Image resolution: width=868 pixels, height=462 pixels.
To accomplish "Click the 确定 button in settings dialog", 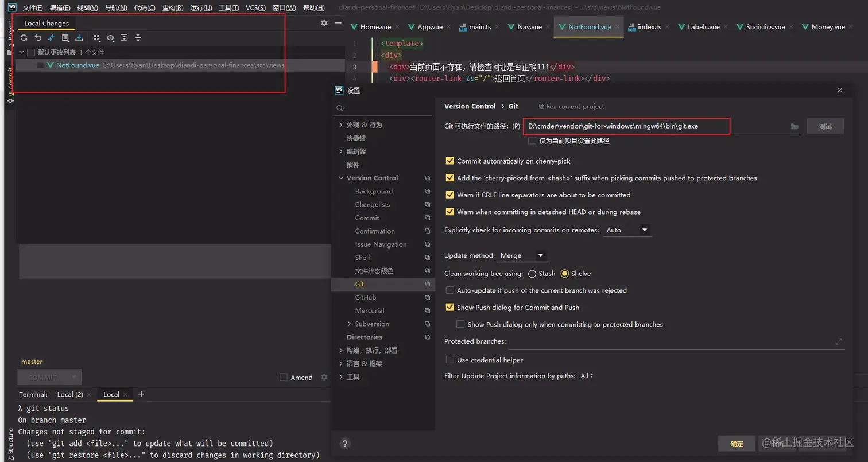I will (x=737, y=444).
